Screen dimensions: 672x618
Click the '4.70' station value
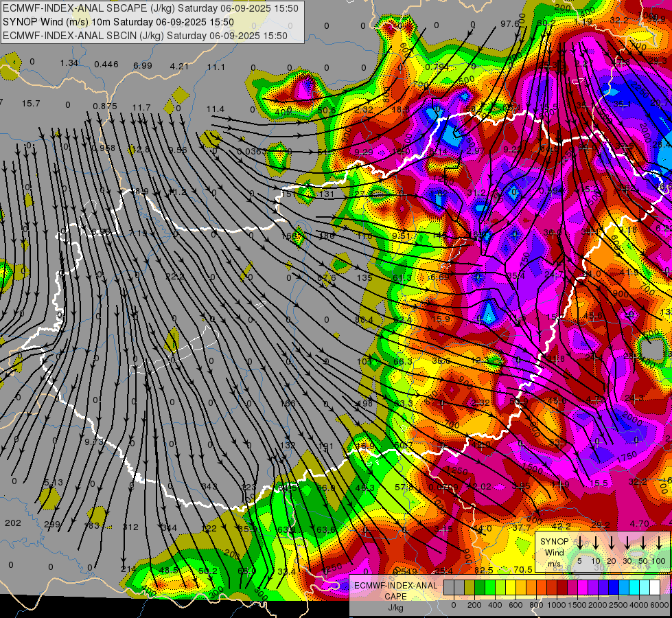tap(640, 524)
